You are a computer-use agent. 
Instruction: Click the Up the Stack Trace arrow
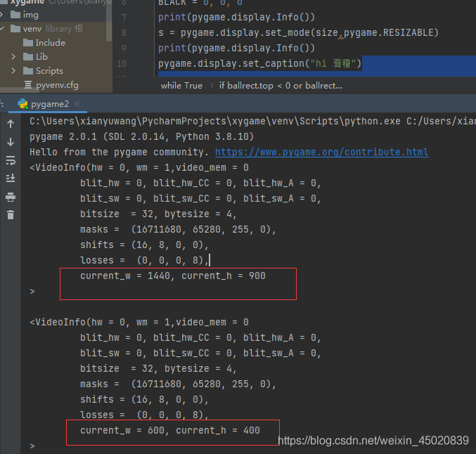tap(11, 124)
